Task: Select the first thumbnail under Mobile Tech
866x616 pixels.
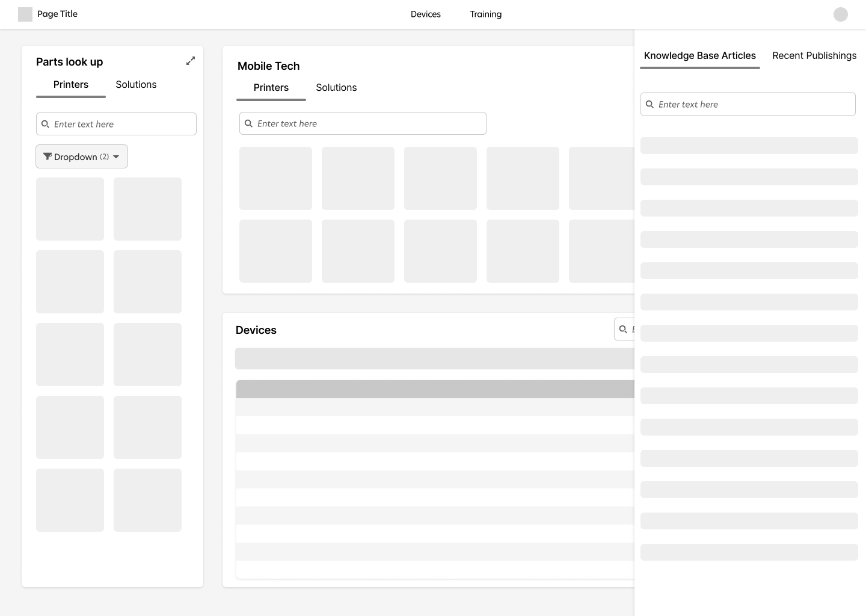Action: coord(275,178)
